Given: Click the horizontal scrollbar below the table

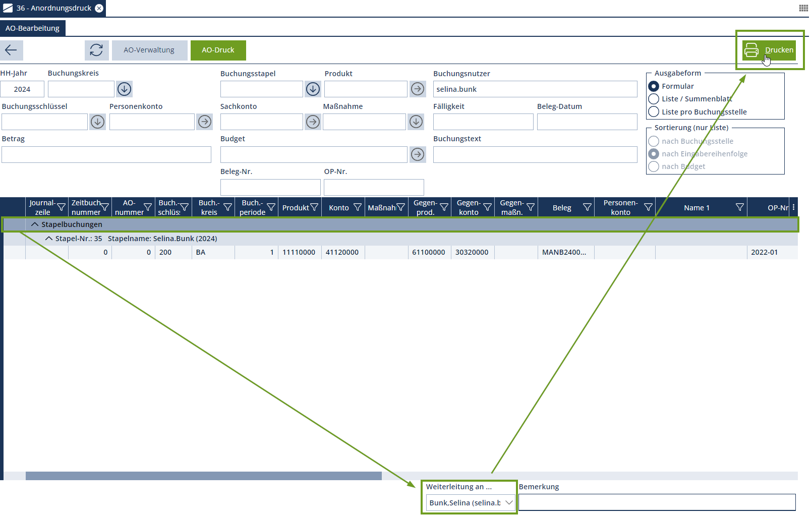Looking at the screenshot, I should tap(203, 476).
